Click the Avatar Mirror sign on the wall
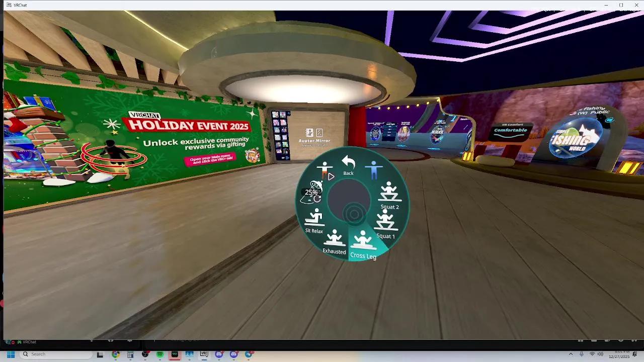Screen dimensions: 644x362 click(314, 136)
